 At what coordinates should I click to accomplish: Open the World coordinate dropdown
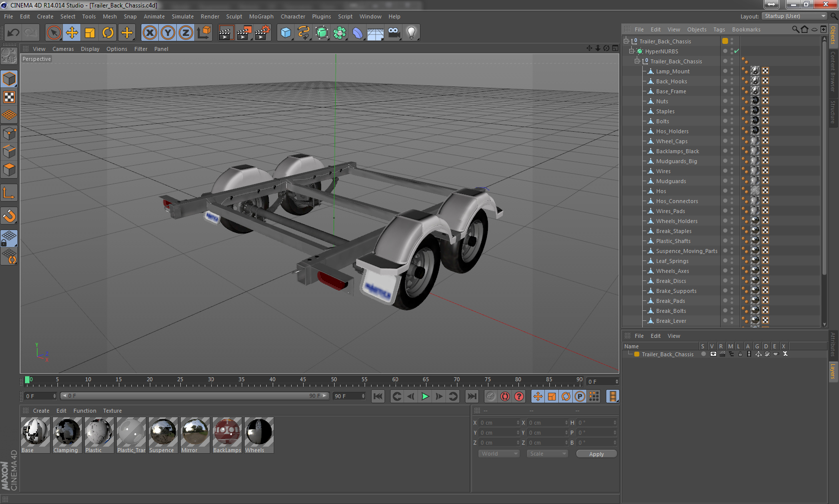(499, 454)
